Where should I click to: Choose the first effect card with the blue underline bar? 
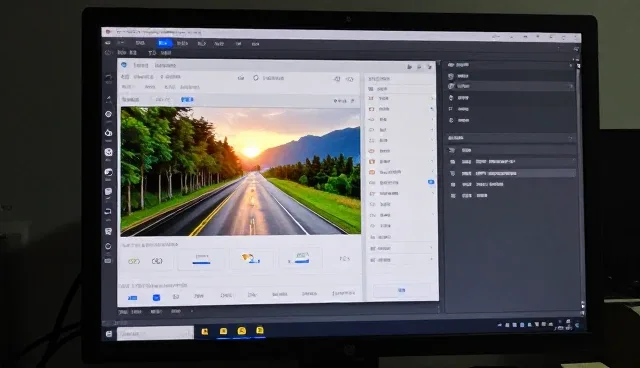tap(201, 259)
